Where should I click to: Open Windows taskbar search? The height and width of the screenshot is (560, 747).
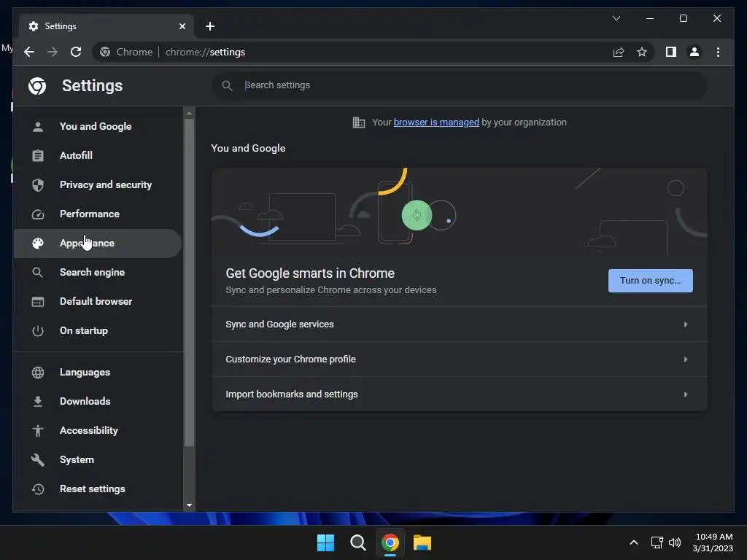(x=357, y=542)
